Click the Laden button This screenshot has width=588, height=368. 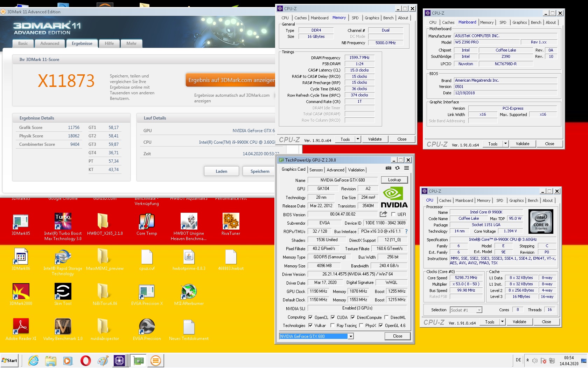222,171
